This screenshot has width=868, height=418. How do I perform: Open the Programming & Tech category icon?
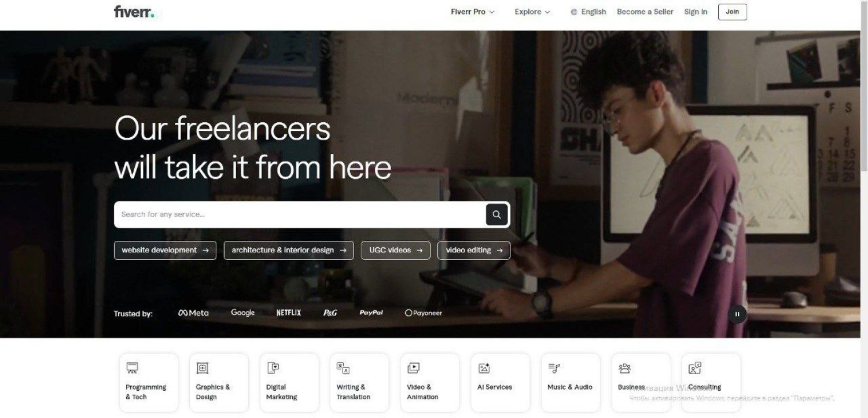[x=133, y=368]
